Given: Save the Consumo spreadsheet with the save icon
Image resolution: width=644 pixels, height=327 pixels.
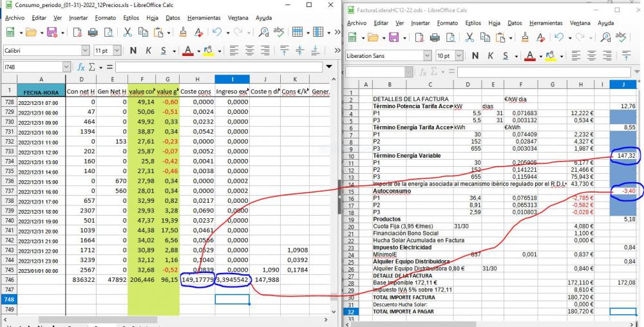Looking at the screenshot, I should (52, 32).
